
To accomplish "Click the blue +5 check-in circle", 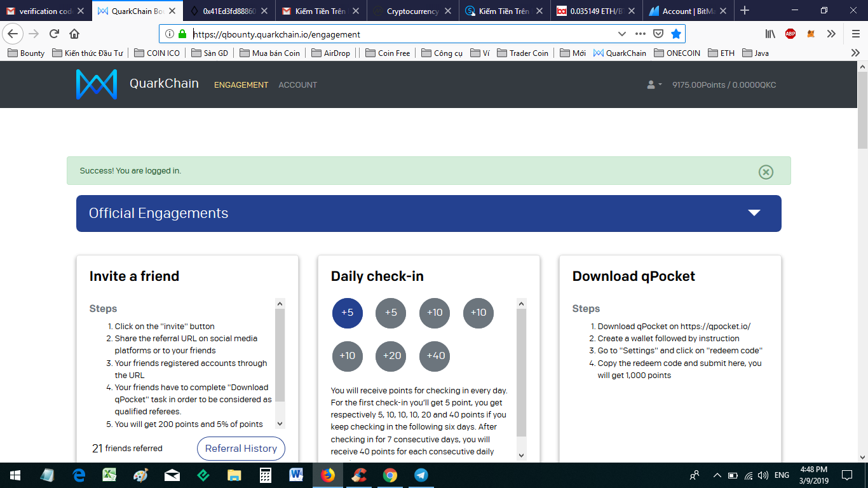I will pos(348,313).
